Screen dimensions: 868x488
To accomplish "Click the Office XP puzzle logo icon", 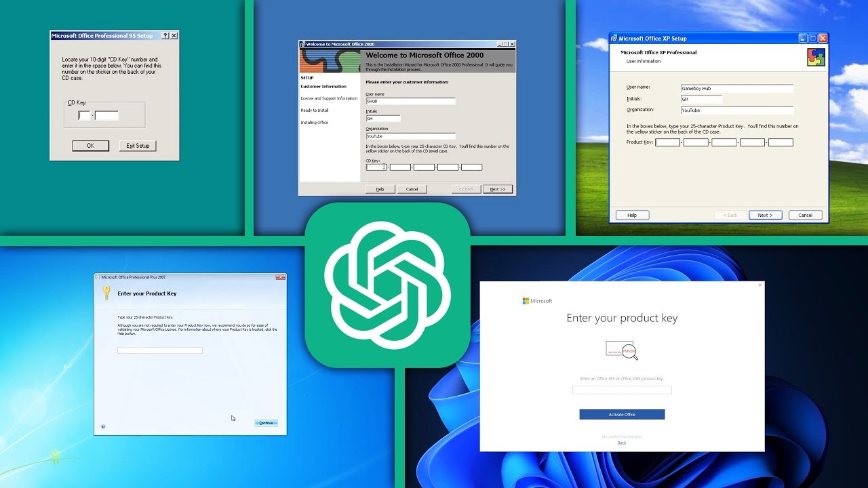I will click(x=816, y=57).
